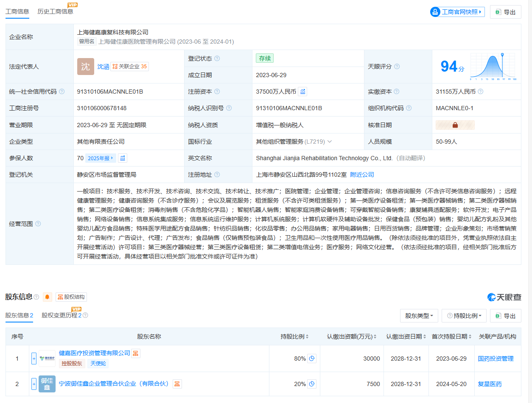The width and height of the screenshot is (532, 403).
Task: Open 国药投资管理 related institution link
Action: point(496,359)
